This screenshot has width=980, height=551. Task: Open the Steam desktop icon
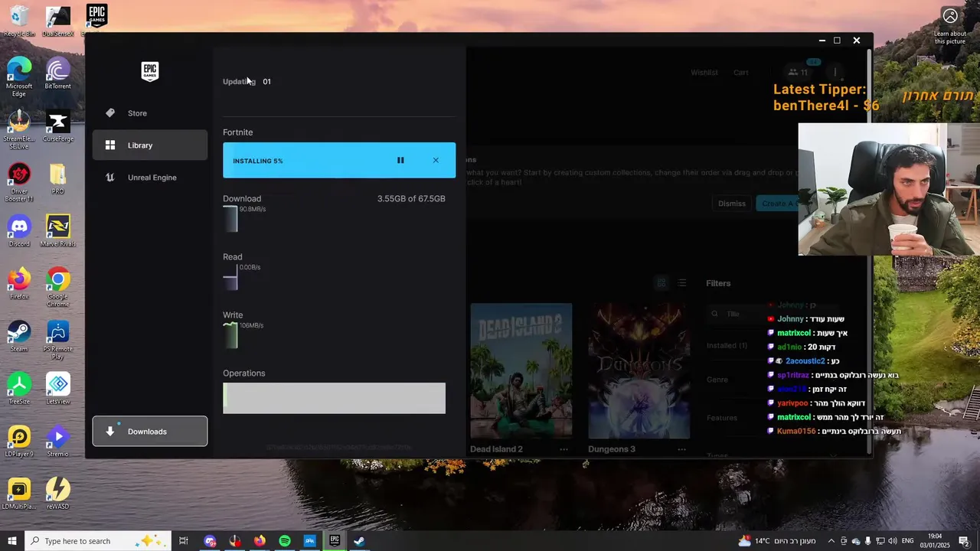[x=19, y=337]
